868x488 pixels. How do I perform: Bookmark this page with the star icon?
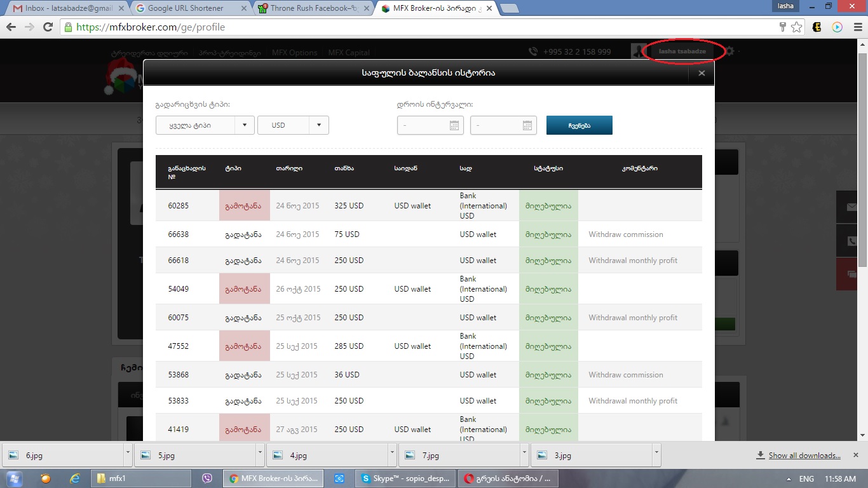pyautogui.click(x=797, y=27)
